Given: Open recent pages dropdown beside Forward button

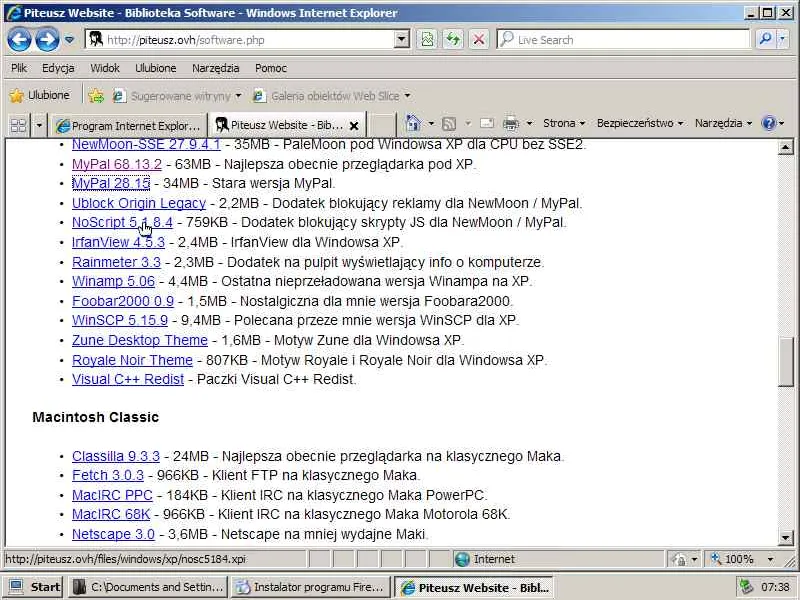Looking at the screenshot, I should click(69, 39).
